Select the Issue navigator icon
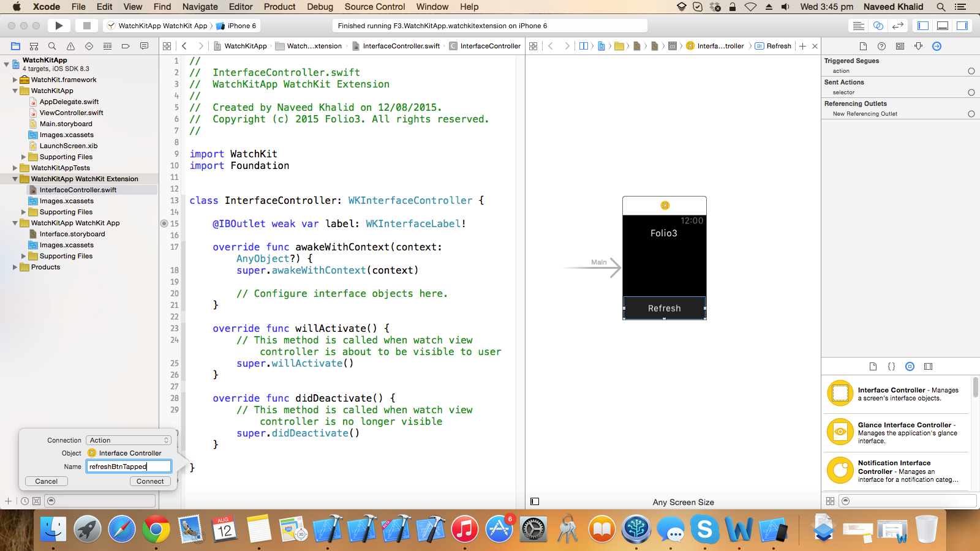Viewport: 980px width, 551px height. (x=70, y=46)
